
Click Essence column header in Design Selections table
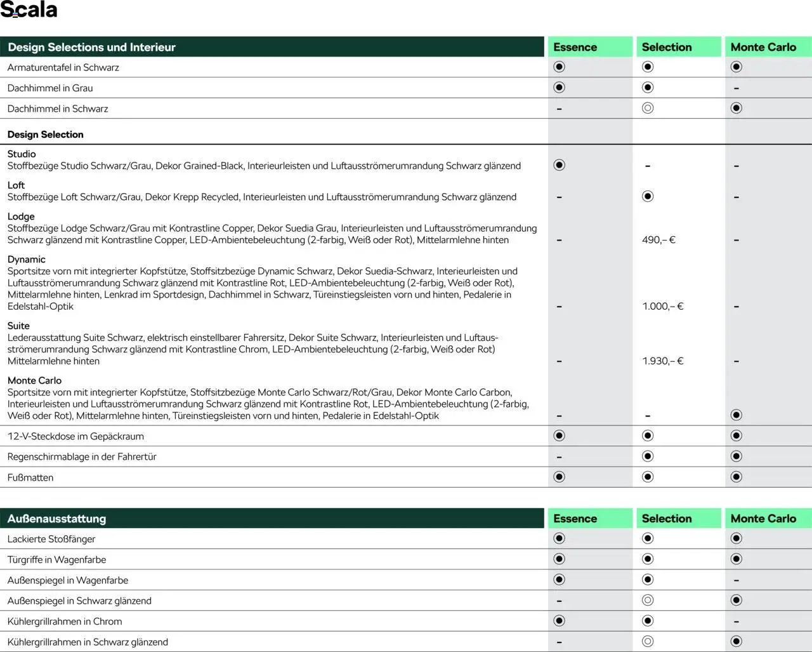(x=575, y=47)
